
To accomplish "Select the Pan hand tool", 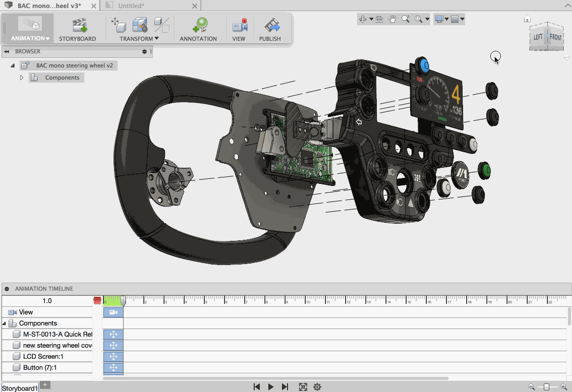I will (x=392, y=19).
